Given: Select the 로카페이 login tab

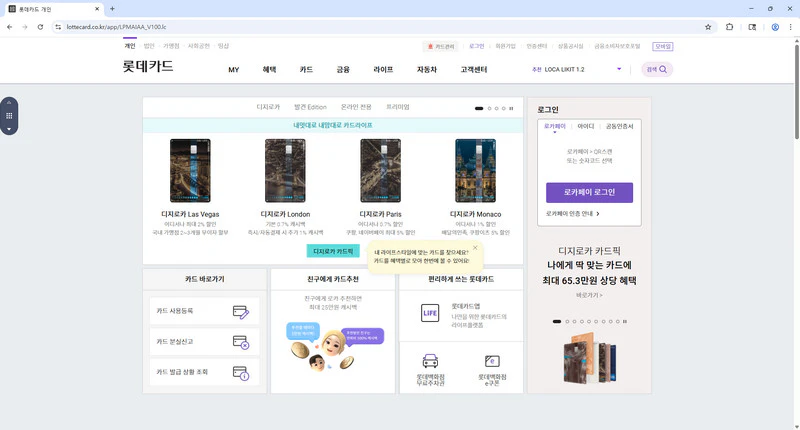Looking at the screenshot, I should (x=555, y=126).
